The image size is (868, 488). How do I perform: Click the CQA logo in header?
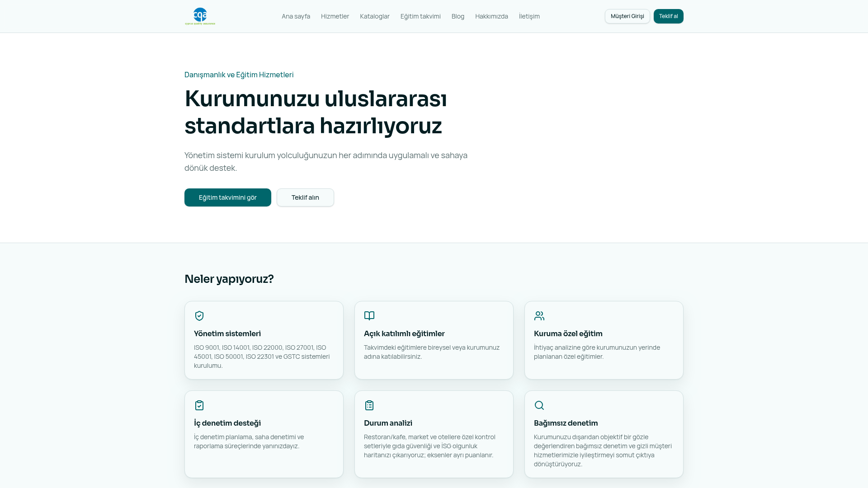point(200,16)
